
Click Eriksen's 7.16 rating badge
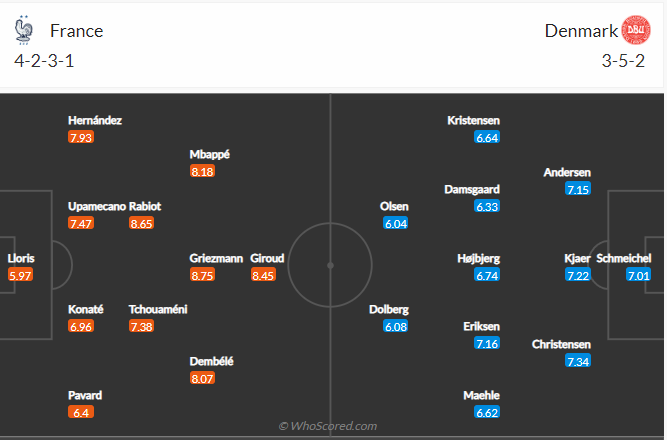click(487, 344)
